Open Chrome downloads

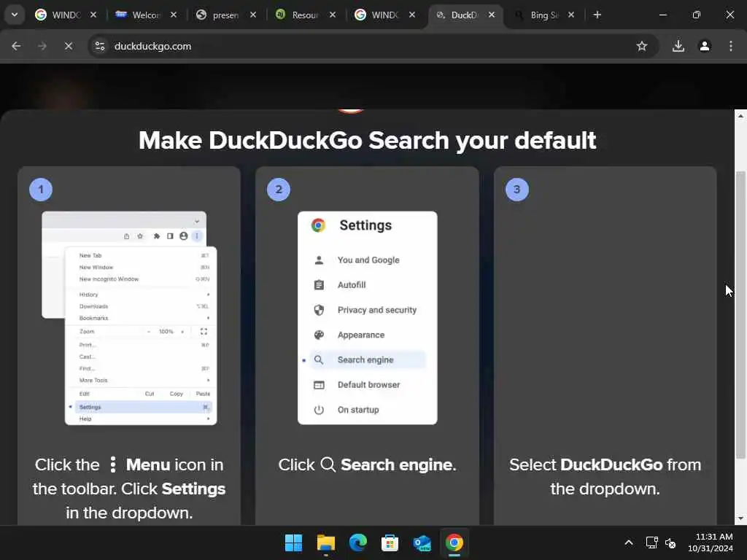click(678, 46)
